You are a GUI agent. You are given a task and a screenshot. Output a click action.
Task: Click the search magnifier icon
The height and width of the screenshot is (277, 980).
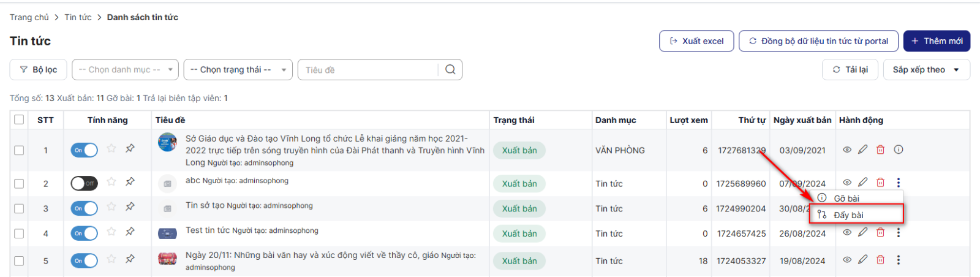[450, 70]
